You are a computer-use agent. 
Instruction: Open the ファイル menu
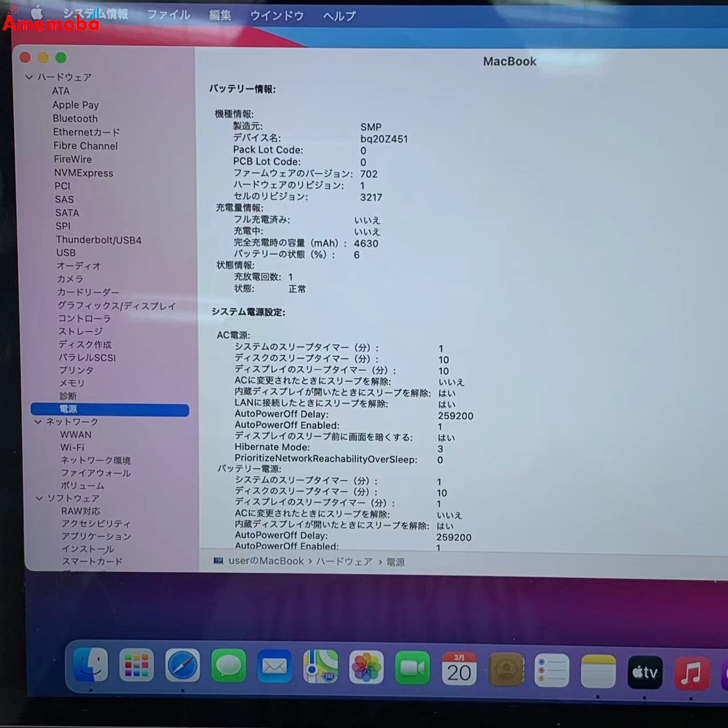168,15
